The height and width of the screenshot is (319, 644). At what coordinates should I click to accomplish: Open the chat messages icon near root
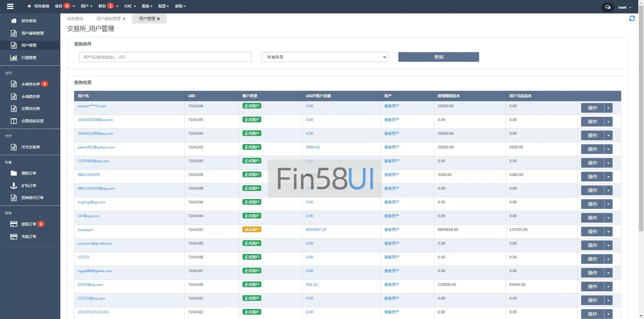[607, 7]
